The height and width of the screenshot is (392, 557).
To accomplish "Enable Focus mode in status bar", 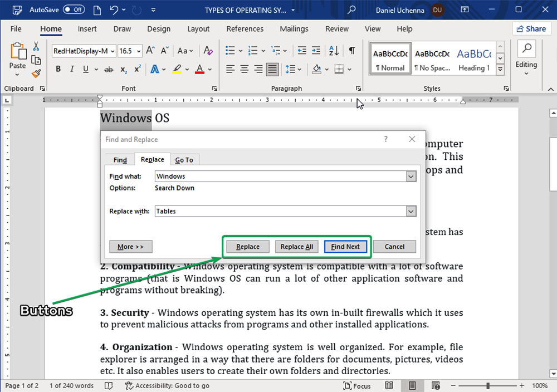I will click(x=356, y=386).
